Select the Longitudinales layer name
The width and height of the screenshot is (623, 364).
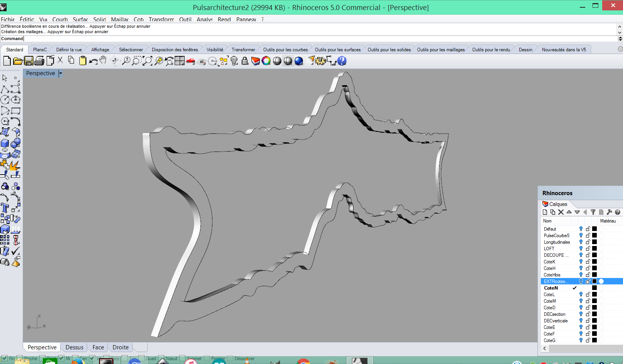click(x=557, y=242)
